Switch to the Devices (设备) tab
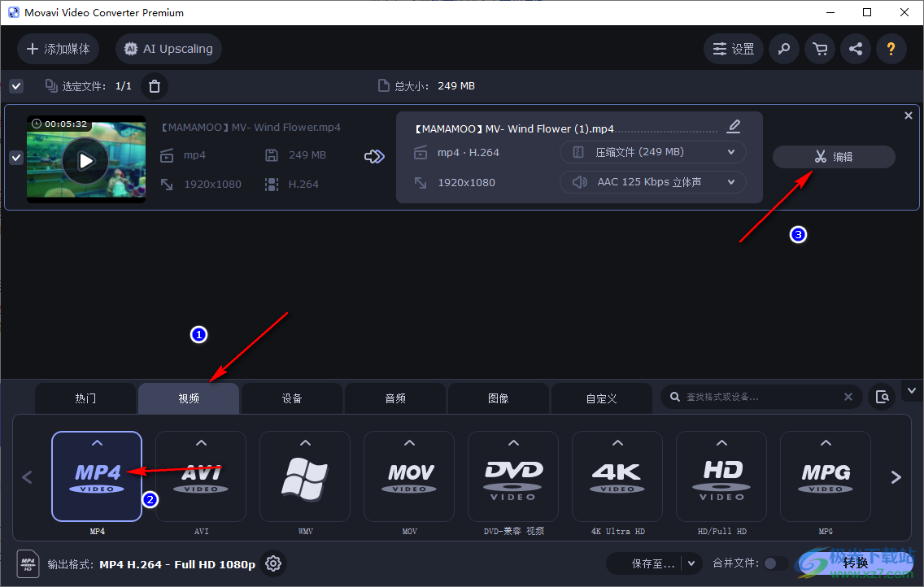Viewport: 924px width, 587px height. click(292, 398)
